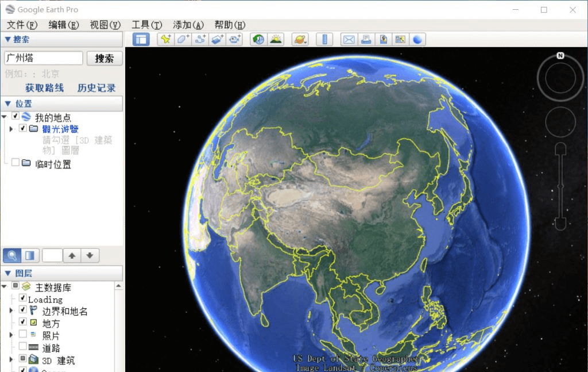Screen dimensions: 588x372
Task: Open the historical imagery clock icon
Action: [x=258, y=39]
